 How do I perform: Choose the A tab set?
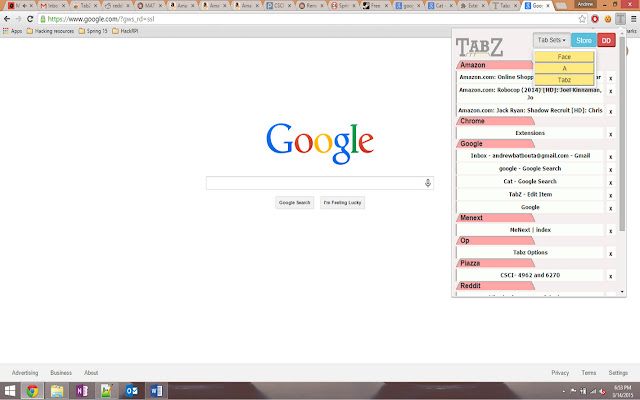point(564,68)
